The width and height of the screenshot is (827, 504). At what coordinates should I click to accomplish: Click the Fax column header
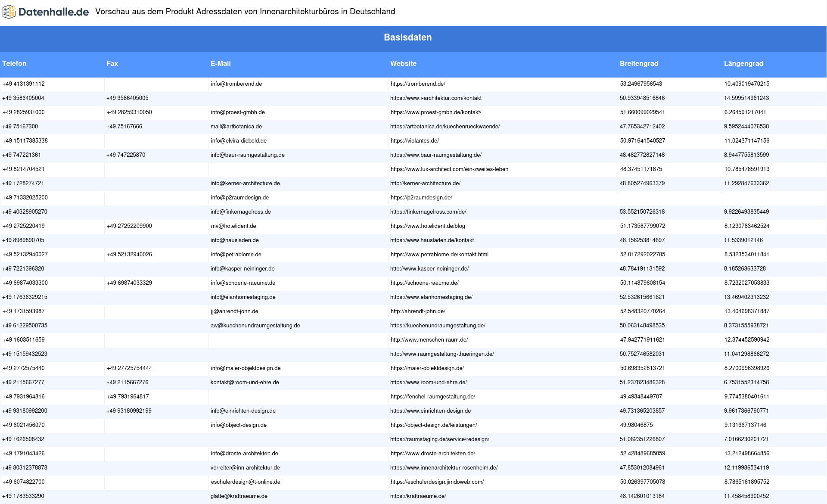click(112, 64)
